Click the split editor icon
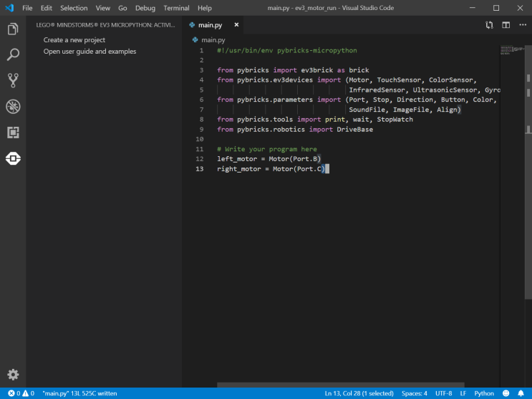The width and height of the screenshot is (532, 399). coord(506,25)
